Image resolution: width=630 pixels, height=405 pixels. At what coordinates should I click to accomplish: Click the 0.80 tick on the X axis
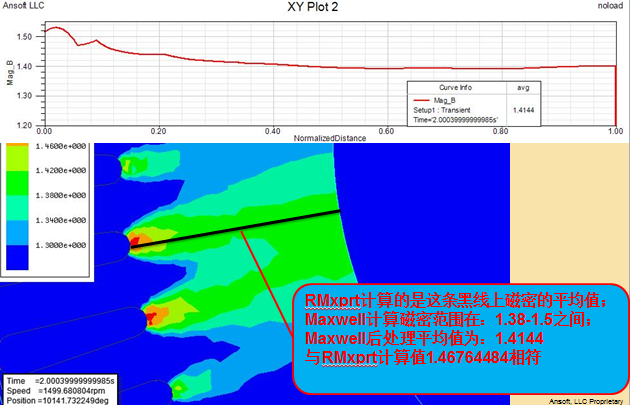[x=501, y=131]
